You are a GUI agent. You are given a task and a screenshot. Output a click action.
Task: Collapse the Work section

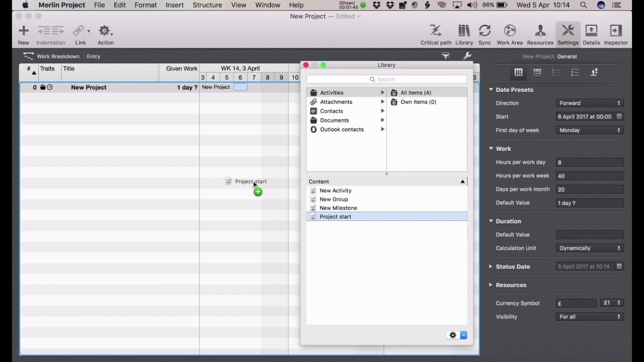tap(491, 148)
